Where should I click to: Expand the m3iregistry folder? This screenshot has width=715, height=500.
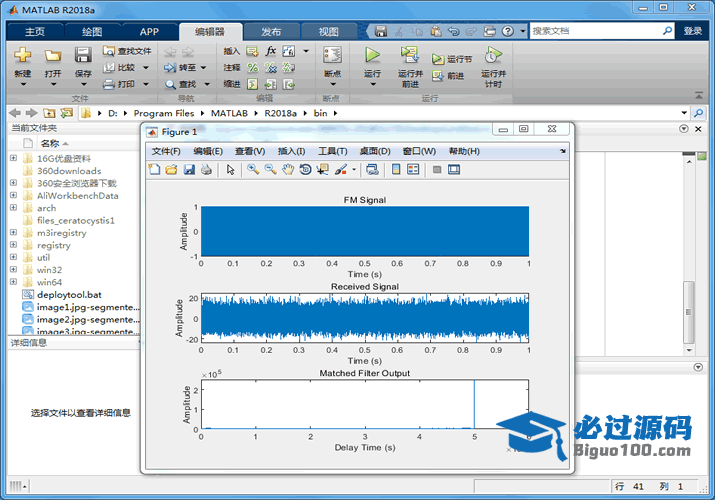pyautogui.click(x=13, y=232)
